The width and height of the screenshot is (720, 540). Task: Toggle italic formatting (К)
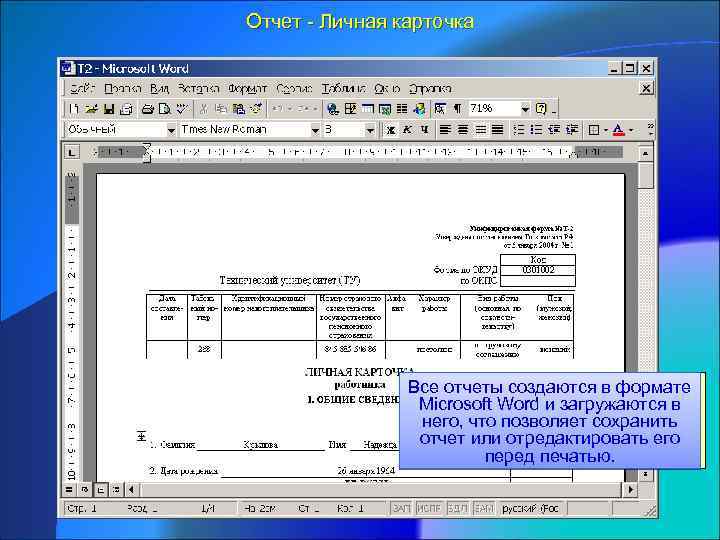[x=407, y=130]
